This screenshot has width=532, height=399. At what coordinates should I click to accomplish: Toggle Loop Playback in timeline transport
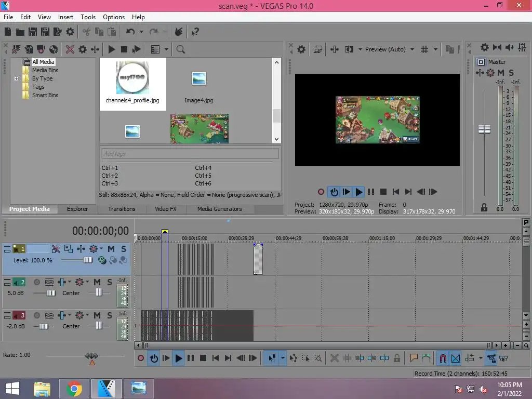154,358
